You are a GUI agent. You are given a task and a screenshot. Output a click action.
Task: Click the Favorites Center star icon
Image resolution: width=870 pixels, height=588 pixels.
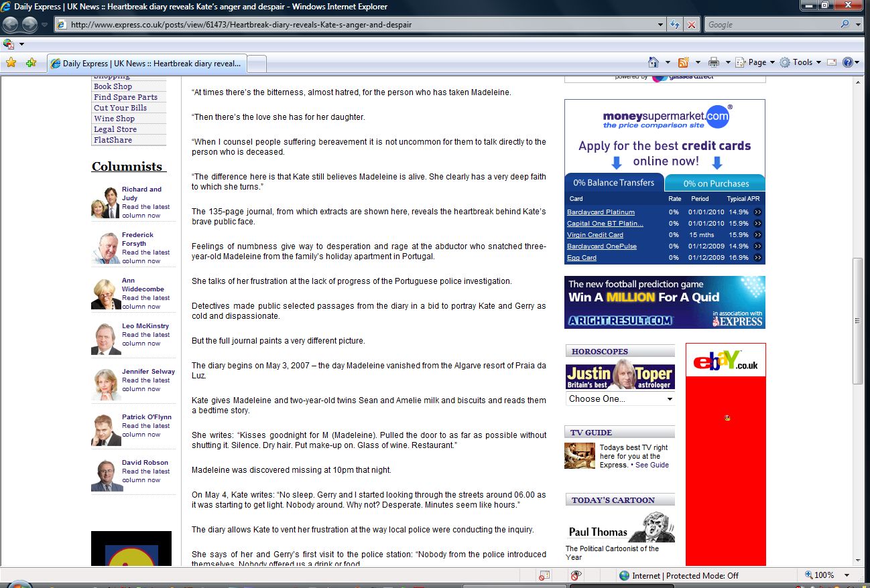click(11, 63)
